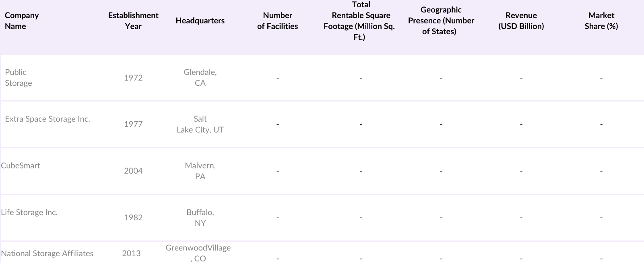The image size is (644, 263).
Task: Click the GreenwoodVillage, CO headquarters cell
Action: click(198, 253)
